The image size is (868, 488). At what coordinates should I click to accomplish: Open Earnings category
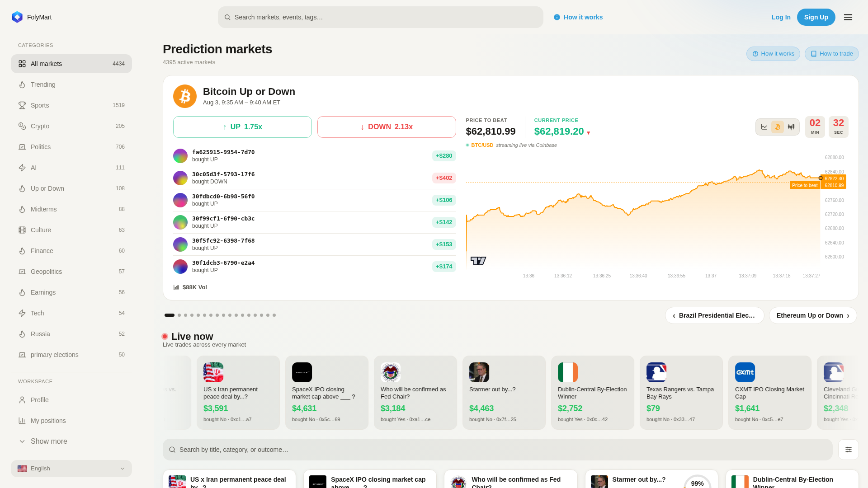click(71, 292)
